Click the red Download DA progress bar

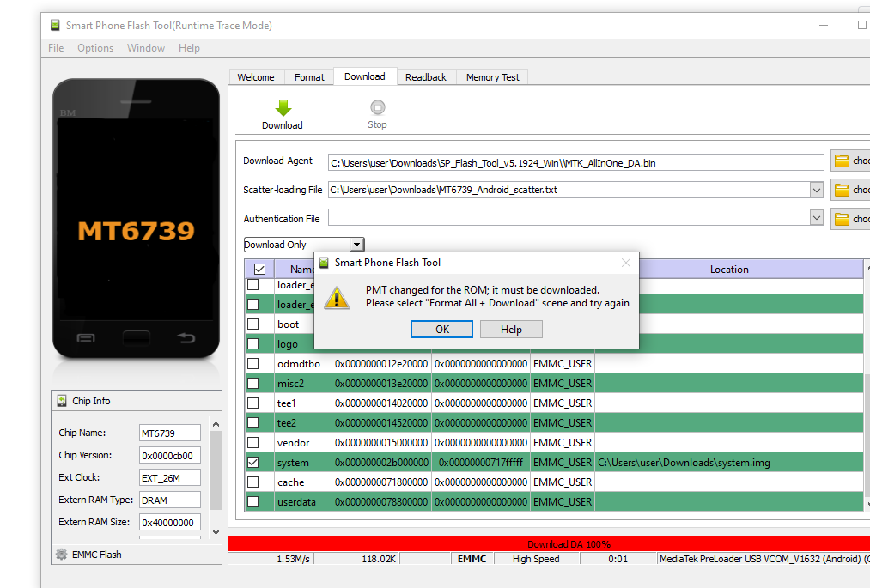pyautogui.click(x=549, y=543)
